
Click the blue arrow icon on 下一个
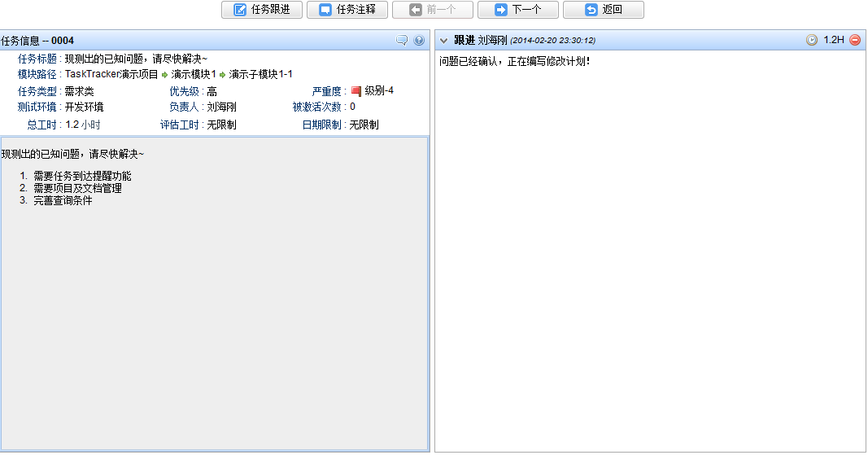(x=500, y=10)
